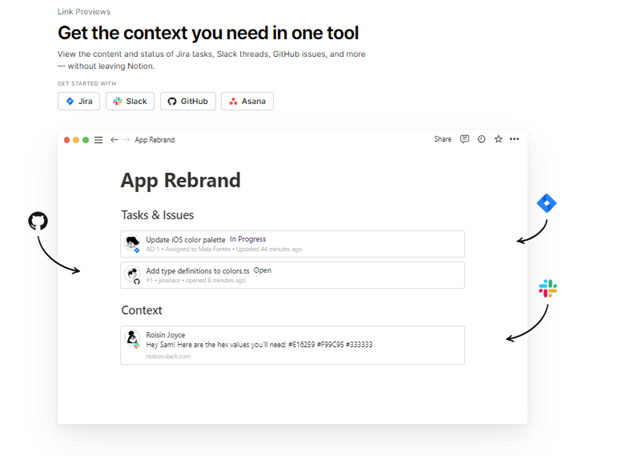Select the GitHub integration button
Image resolution: width=618 pixels, height=456 pixels.
click(x=187, y=101)
